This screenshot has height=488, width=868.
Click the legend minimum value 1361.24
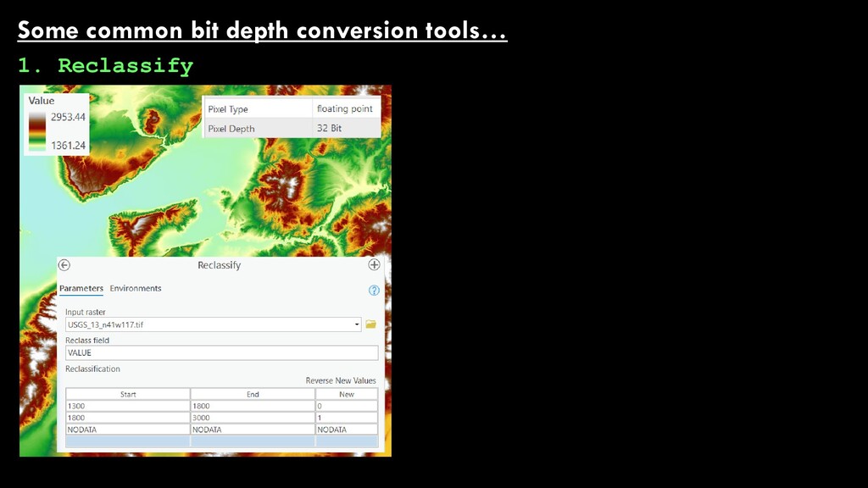click(x=68, y=146)
